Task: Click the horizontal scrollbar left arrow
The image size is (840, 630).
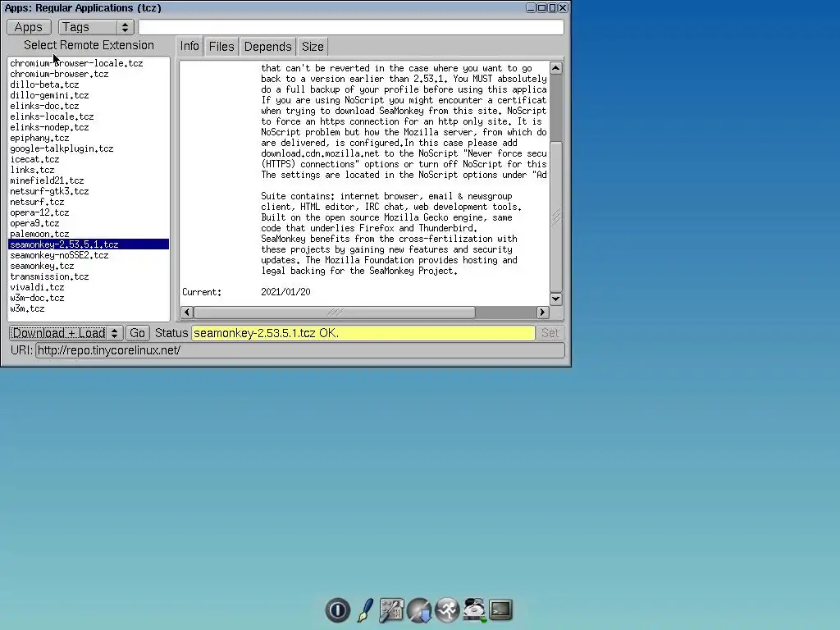Action: 187,312
